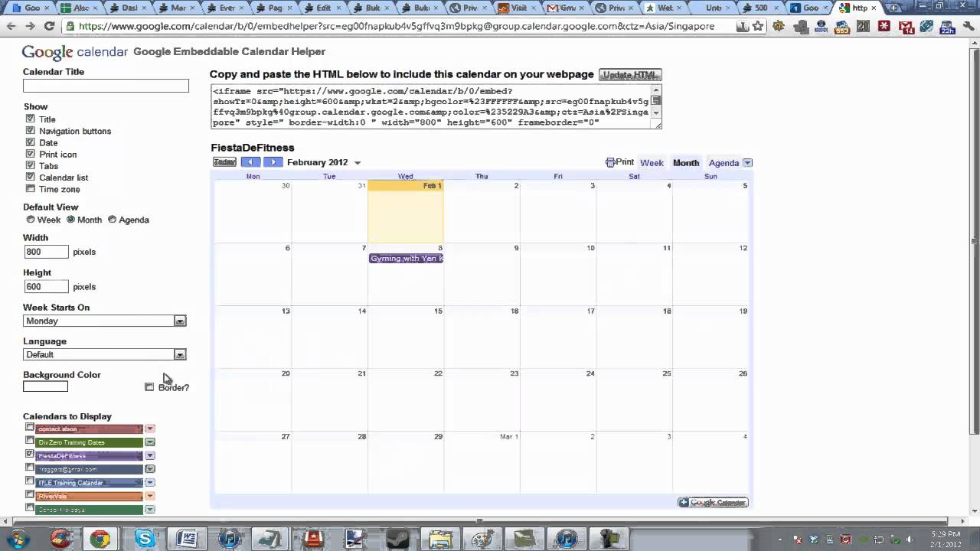Go to previous month with left arrow
Viewport: 980px width, 551px height.
pyautogui.click(x=250, y=162)
